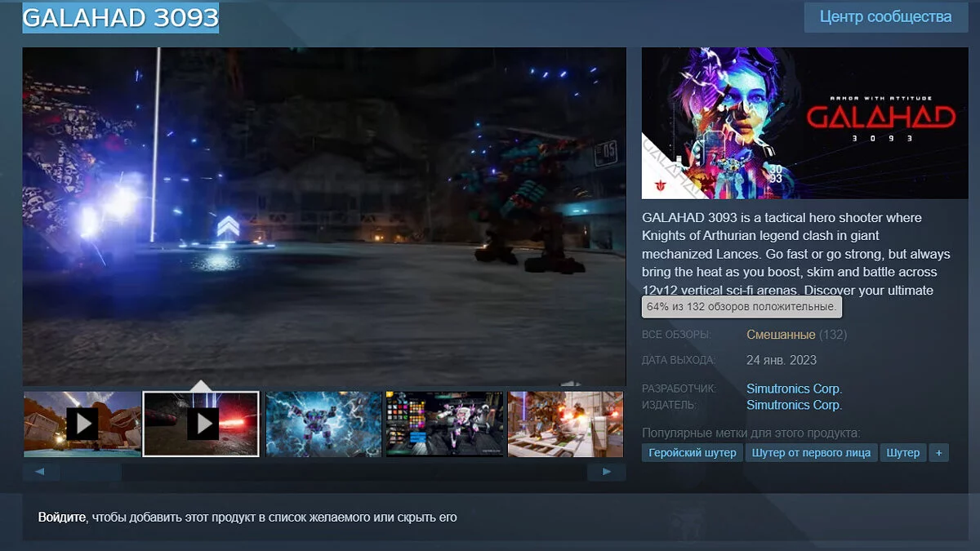Select the last orange mech screenshot thumbnail
The height and width of the screenshot is (551, 980).
point(566,424)
